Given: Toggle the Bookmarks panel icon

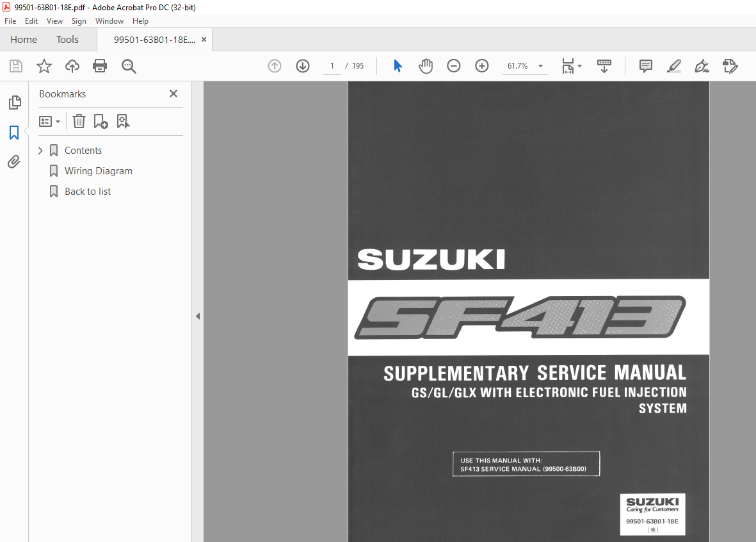Looking at the screenshot, I should coord(14,132).
